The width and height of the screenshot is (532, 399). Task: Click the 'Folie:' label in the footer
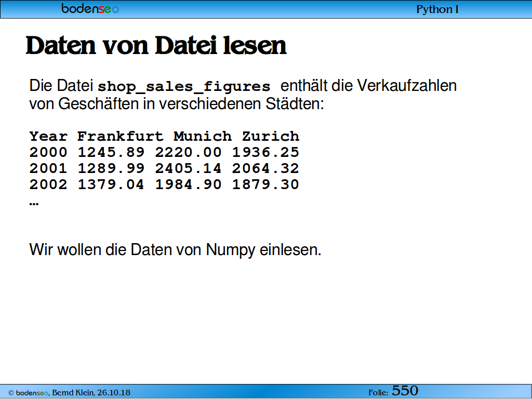tap(378, 393)
